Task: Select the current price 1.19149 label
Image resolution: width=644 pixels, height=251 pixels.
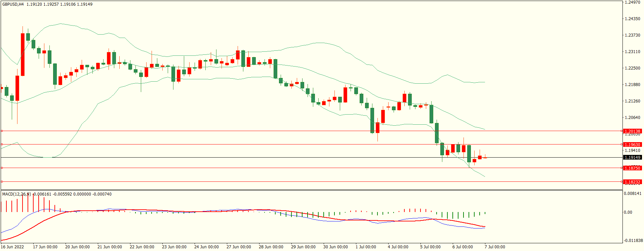Action: (x=633, y=157)
